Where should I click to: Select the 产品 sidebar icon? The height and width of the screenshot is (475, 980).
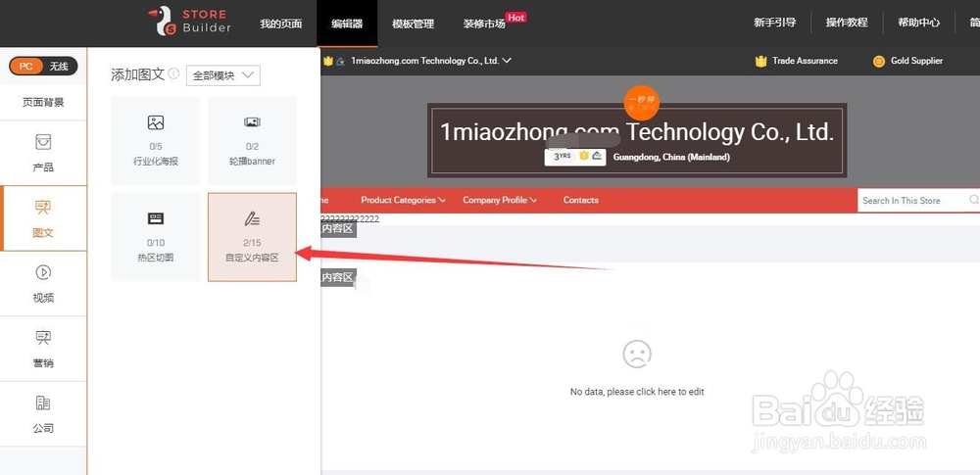pyautogui.click(x=43, y=143)
